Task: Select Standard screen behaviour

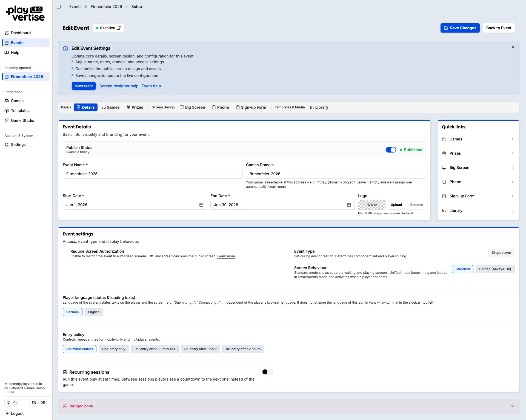Action: point(463,269)
